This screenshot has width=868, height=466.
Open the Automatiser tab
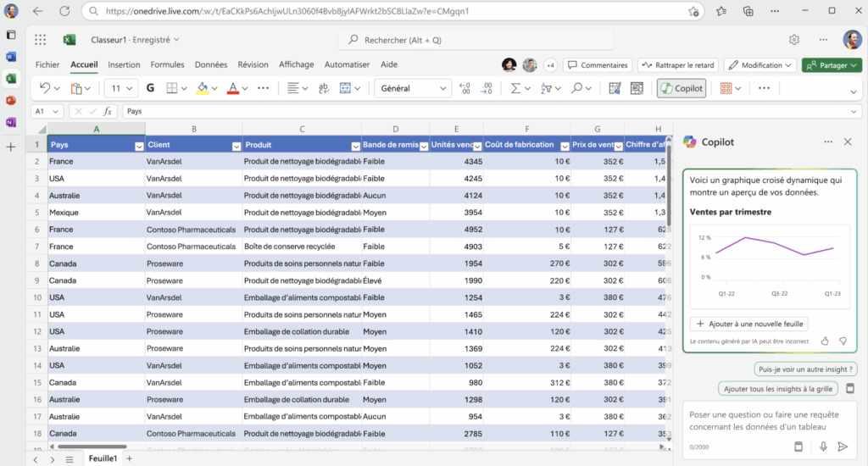[x=347, y=64]
